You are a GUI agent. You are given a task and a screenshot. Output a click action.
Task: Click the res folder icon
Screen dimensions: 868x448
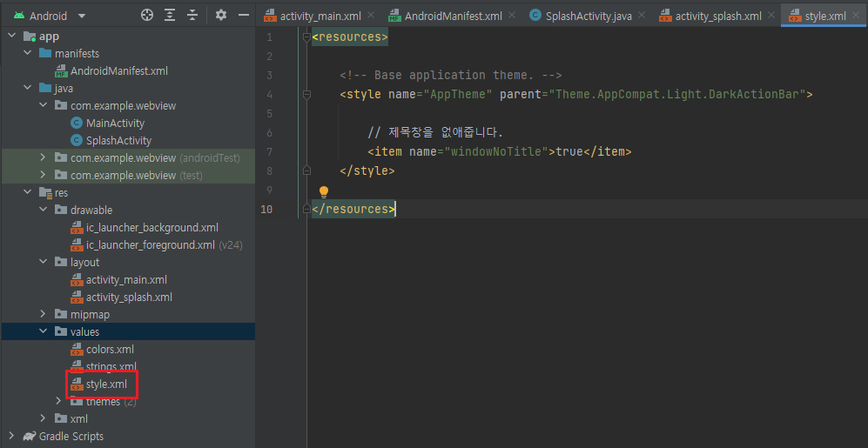tap(45, 192)
